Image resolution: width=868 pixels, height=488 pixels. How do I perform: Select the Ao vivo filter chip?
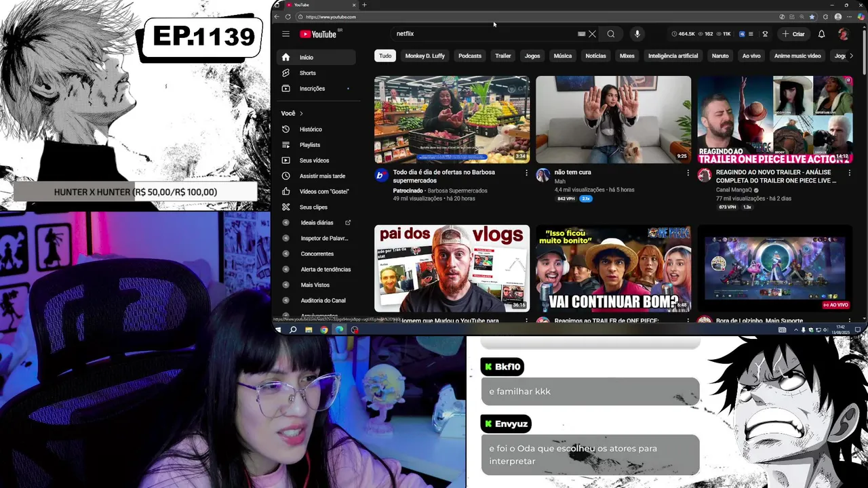[x=751, y=56]
